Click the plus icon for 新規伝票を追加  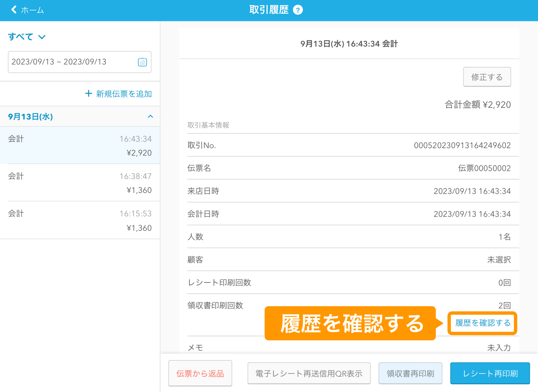tap(89, 94)
